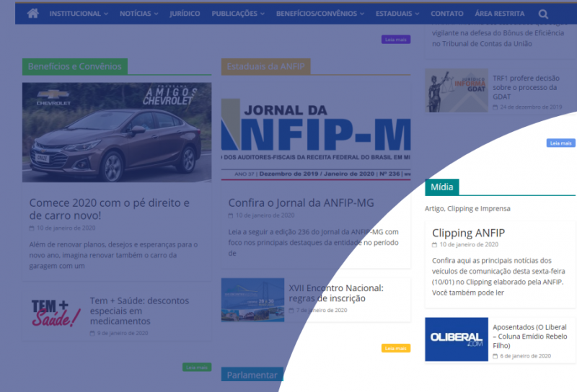Open article Tem + Saúde descontos em medicamentos
Viewport: 577px width, 392px height.
click(x=139, y=311)
